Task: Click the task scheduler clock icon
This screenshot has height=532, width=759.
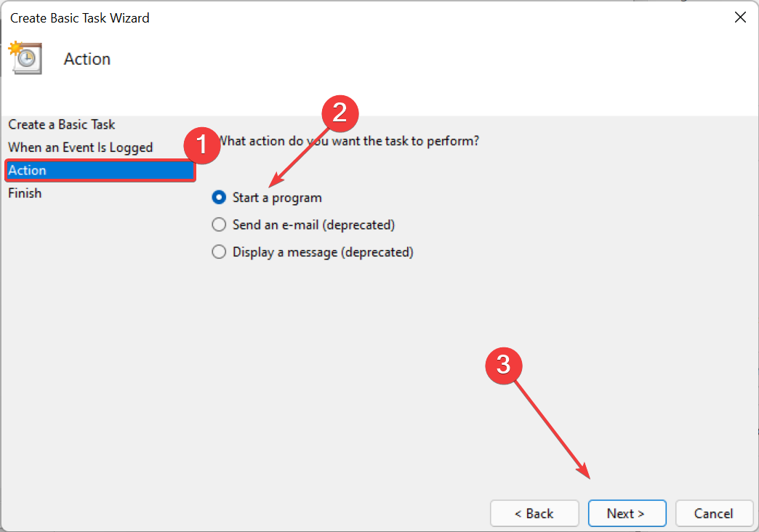Action: (x=25, y=58)
